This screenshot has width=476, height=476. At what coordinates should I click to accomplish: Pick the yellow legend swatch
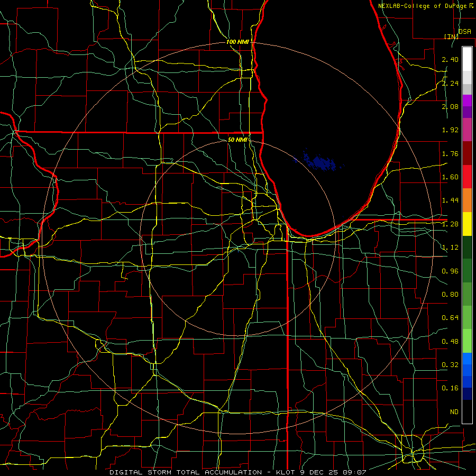[x=467, y=224]
